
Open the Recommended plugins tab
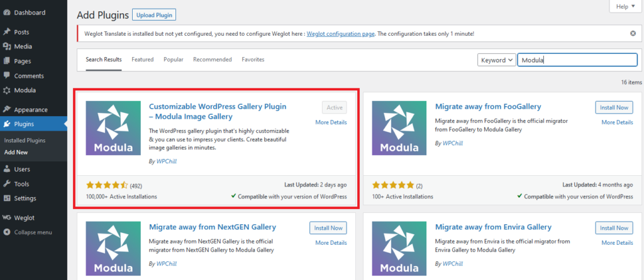(x=213, y=60)
